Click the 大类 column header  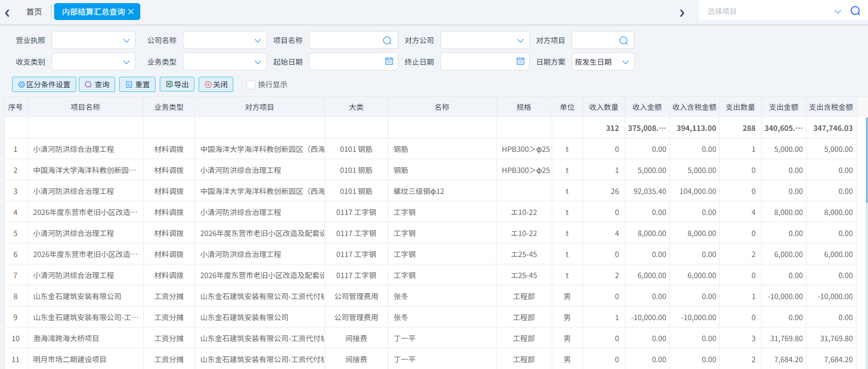(x=356, y=107)
